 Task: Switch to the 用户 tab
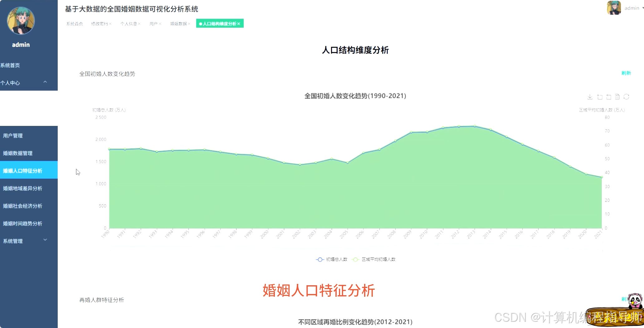[153, 24]
